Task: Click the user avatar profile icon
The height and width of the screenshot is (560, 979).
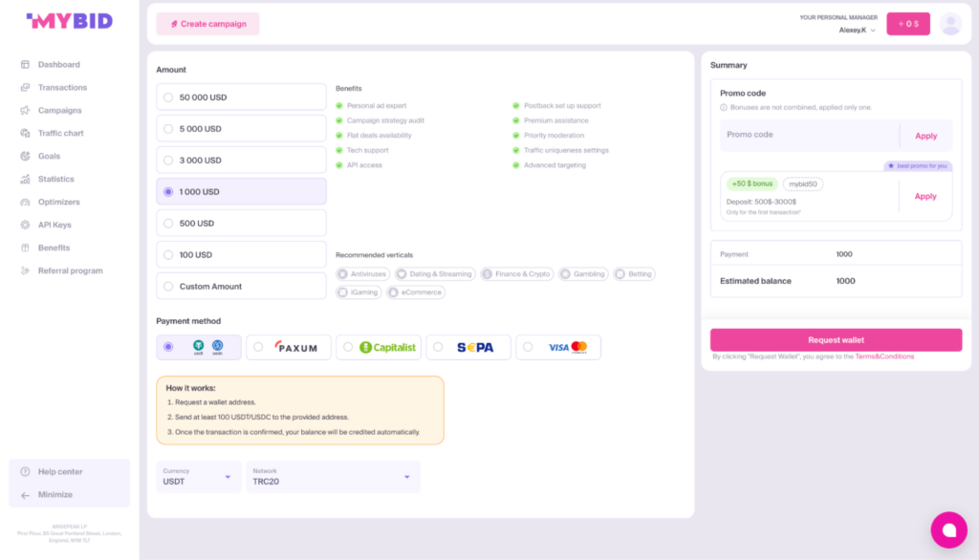Action: tap(951, 24)
